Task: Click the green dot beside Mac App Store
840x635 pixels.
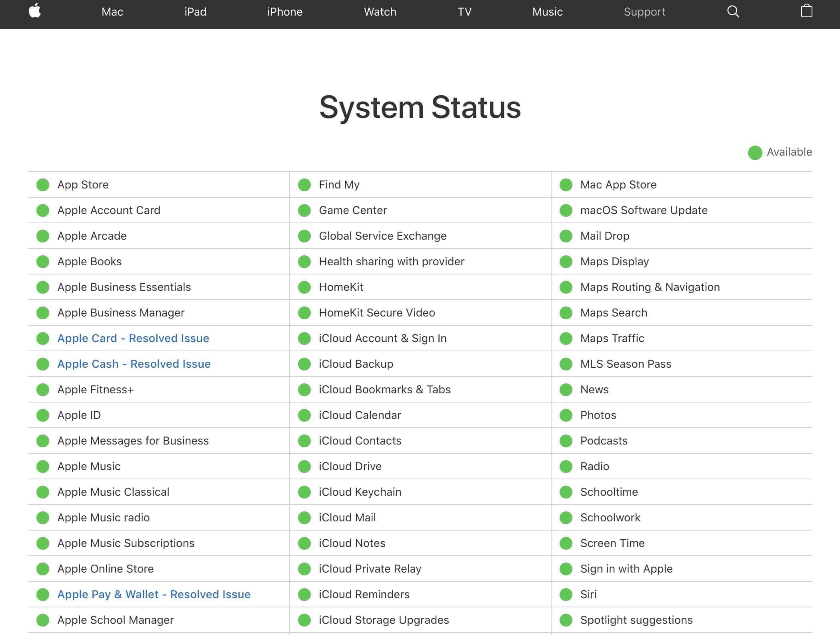Action: coord(566,185)
